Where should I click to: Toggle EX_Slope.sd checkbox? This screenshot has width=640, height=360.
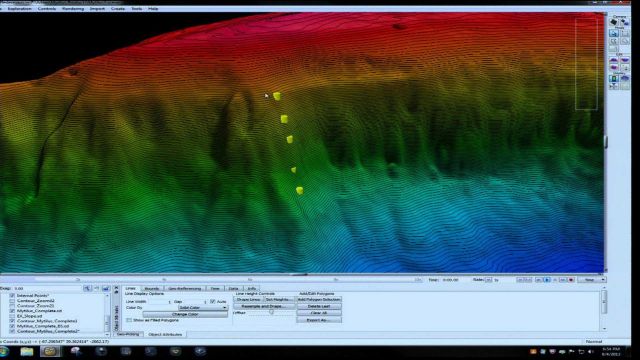click(x=12, y=316)
